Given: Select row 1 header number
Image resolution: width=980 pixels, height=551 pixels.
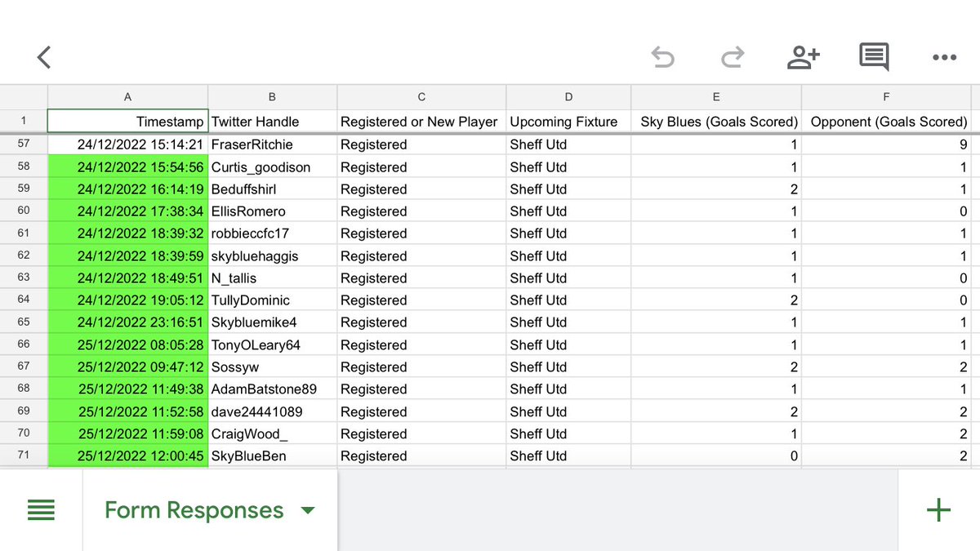Looking at the screenshot, I should point(24,121).
